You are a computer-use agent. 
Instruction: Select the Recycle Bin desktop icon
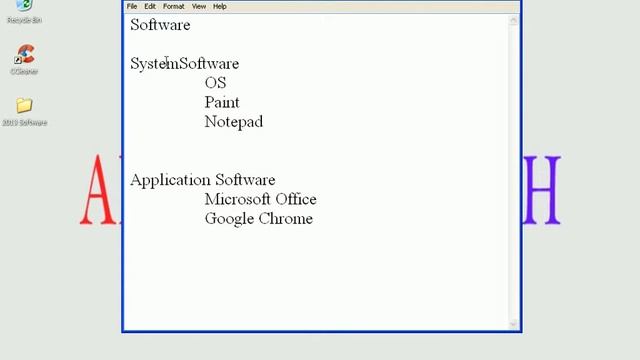point(24,11)
